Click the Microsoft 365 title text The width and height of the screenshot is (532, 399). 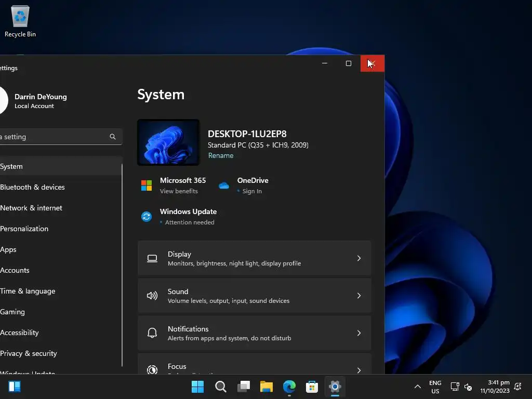(183, 180)
